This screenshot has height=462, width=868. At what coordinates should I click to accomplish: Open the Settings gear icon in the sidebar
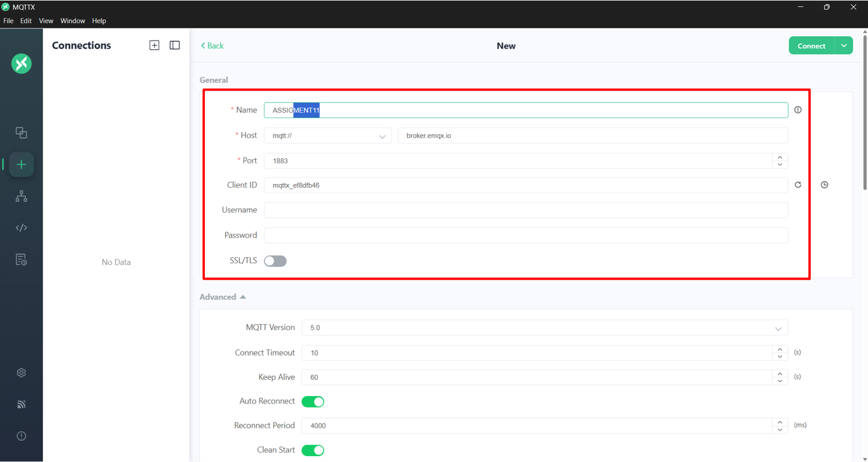point(21,373)
